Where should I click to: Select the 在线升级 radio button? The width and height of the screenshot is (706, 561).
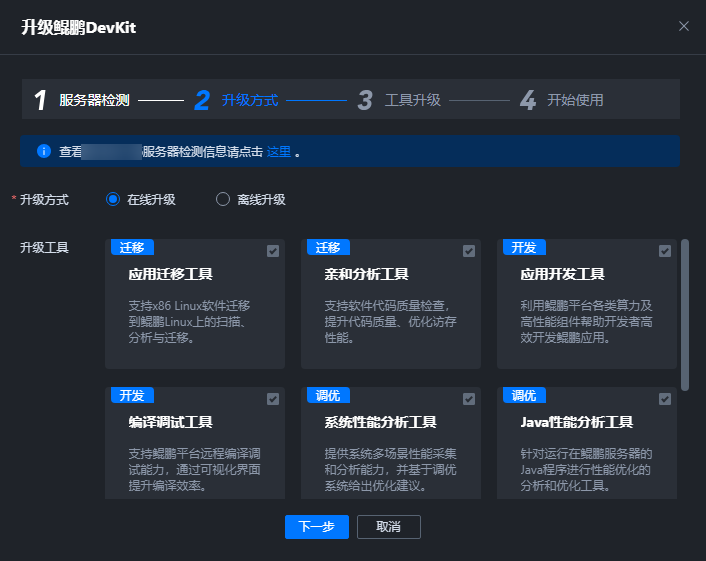tap(113, 199)
